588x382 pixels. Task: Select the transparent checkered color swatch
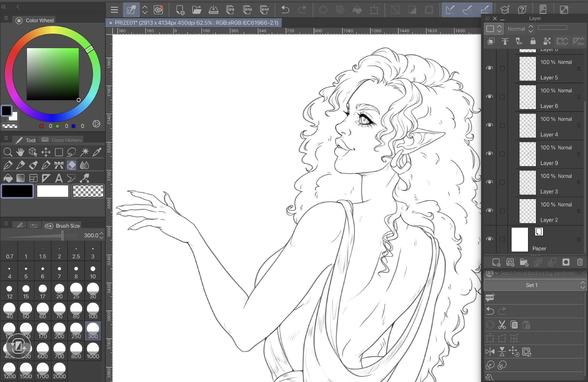tap(88, 191)
